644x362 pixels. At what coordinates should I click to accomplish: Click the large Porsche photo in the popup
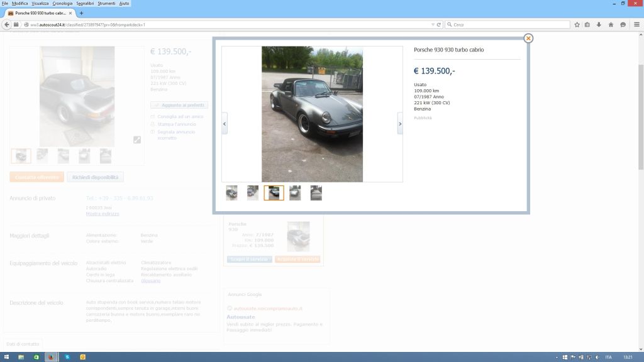tap(312, 114)
